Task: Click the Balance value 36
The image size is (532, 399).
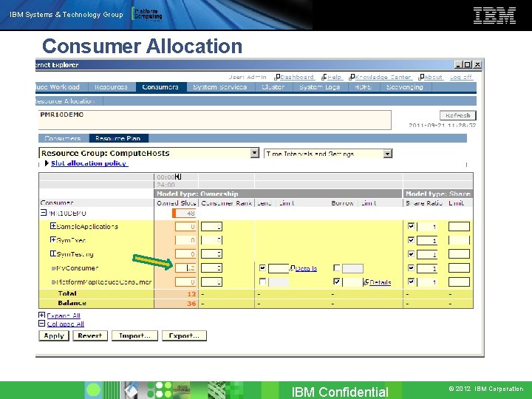Action: [191, 304]
